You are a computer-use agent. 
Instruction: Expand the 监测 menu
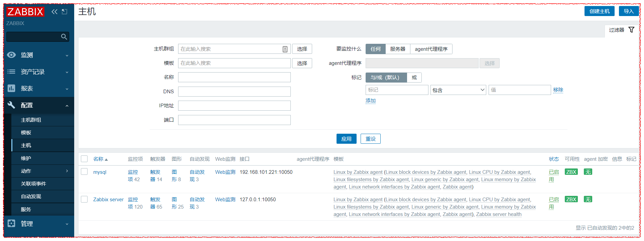(x=67, y=55)
